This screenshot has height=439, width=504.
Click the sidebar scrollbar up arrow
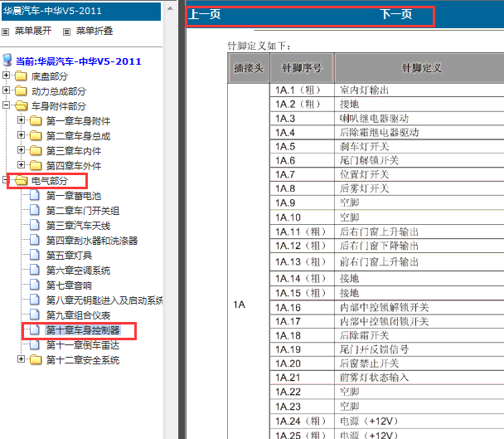171,8
